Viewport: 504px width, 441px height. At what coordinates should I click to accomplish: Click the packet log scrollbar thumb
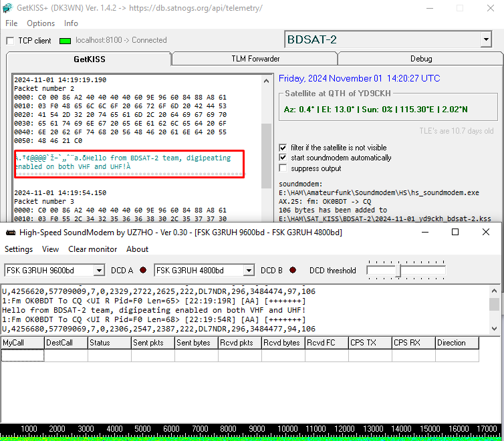click(266, 156)
